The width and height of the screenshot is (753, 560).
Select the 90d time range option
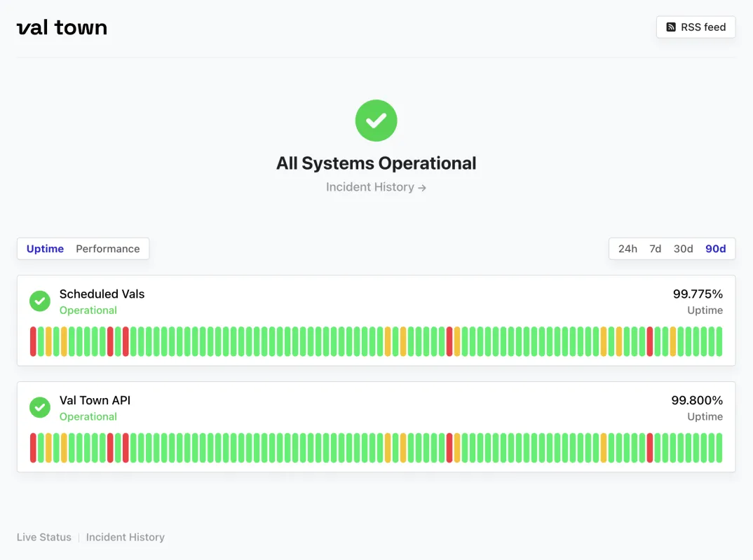(715, 248)
